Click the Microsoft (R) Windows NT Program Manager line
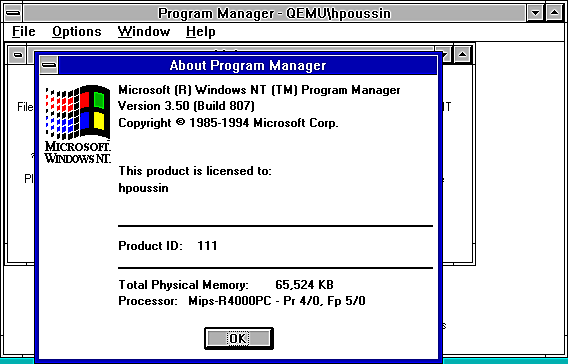Screen dimensions: 568x364 [259, 89]
